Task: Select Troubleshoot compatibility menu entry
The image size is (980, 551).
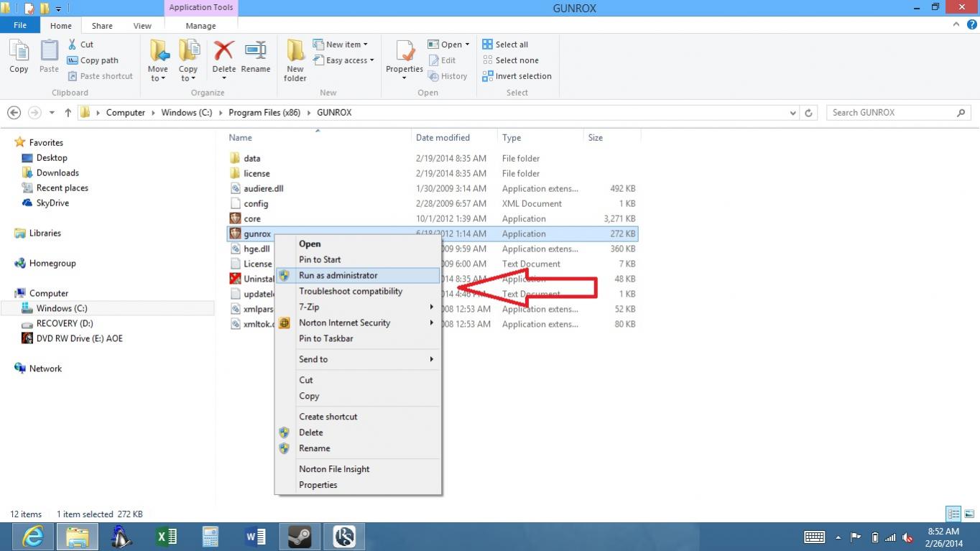Action: 350,291
